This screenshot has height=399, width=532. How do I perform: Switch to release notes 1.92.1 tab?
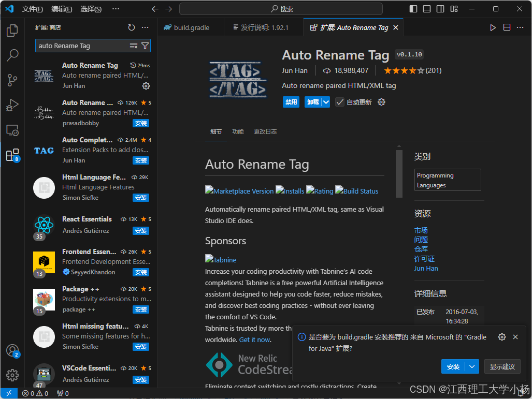[263, 27]
